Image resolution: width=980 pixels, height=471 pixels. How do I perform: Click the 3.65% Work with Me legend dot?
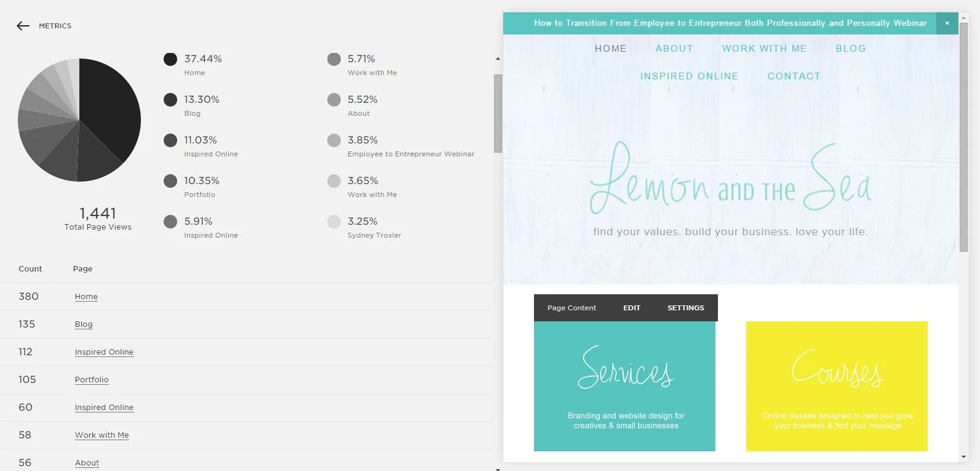pyautogui.click(x=334, y=181)
